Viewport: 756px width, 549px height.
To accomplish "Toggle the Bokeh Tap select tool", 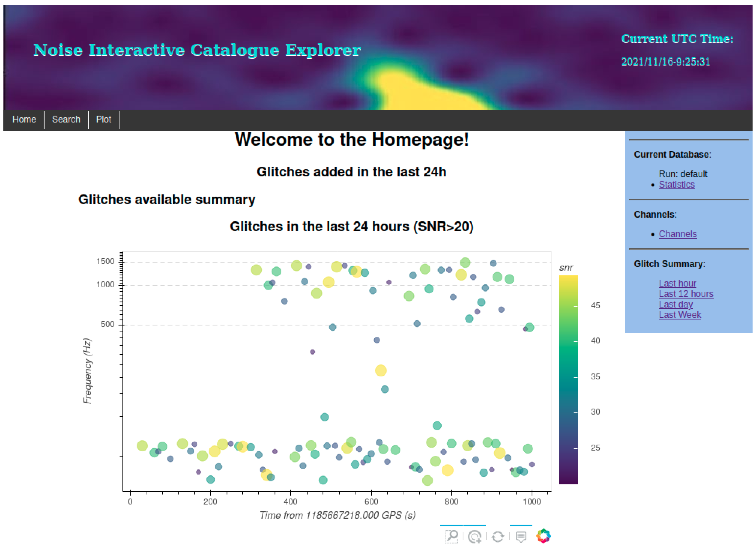I will 474,536.
